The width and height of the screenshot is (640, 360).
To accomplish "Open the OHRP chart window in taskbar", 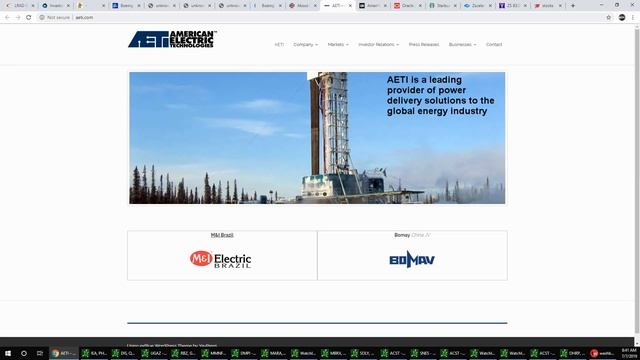I will pos(574,353).
